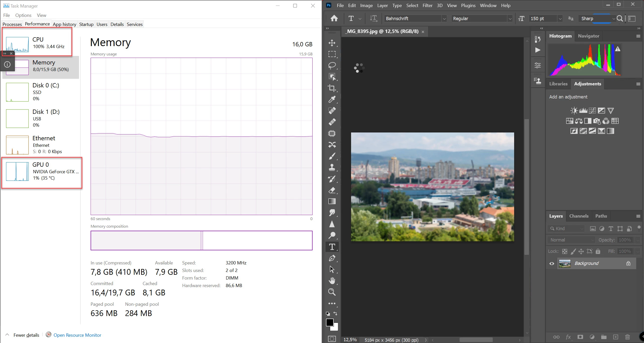Open the 150 pt font size dropdown
This screenshot has height=343, width=644.
coord(560,19)
